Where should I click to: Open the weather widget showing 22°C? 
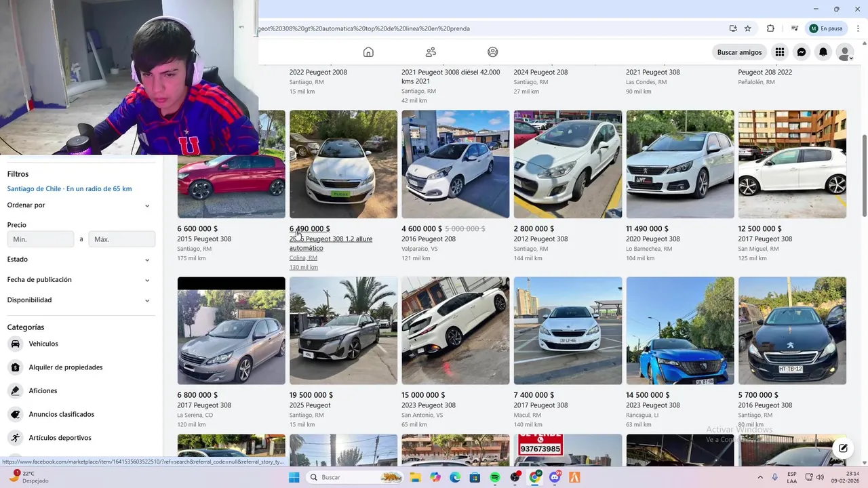(27, 477)
